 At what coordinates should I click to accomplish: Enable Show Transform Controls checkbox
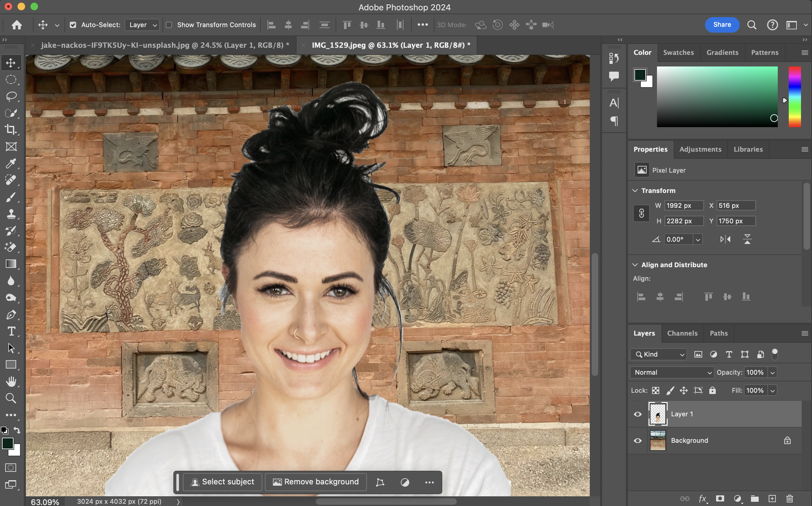tap(169, 25)
